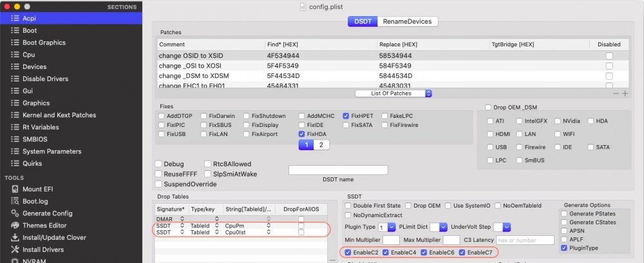Screen dimensions: 644x263
Task: Enable the FixUSB checkbox
Action: pyautogui.click(x=162, y=134)
